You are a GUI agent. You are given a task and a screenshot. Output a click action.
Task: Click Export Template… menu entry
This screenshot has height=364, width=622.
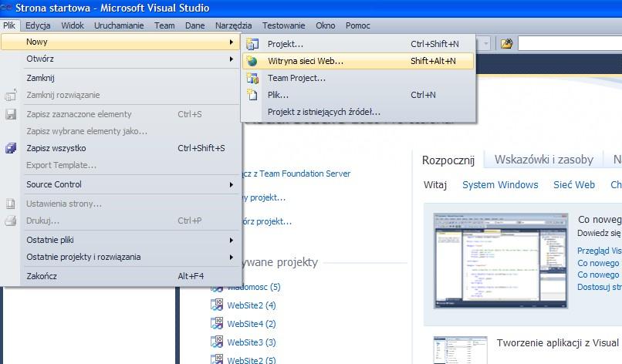121,165
